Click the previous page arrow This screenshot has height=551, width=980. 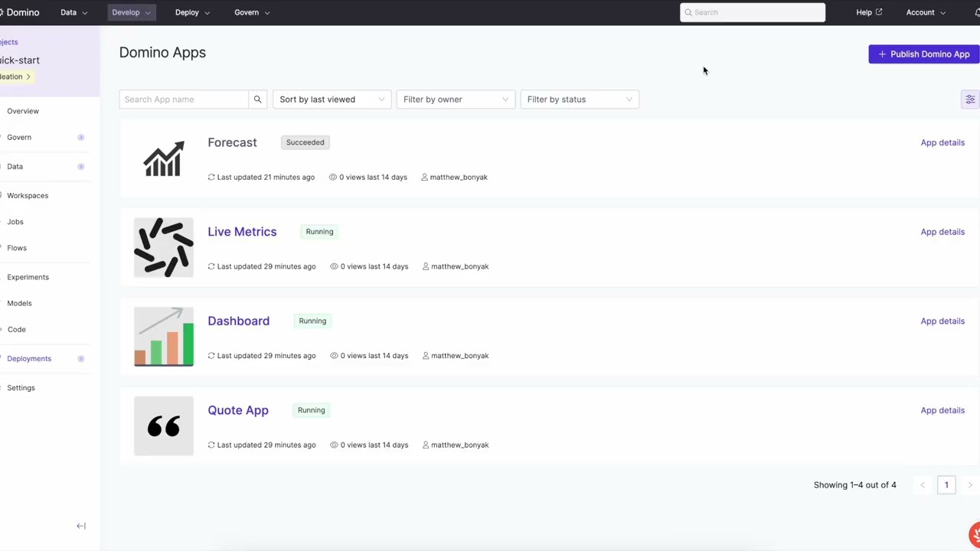pyautogui.click(x=923, y=485)
